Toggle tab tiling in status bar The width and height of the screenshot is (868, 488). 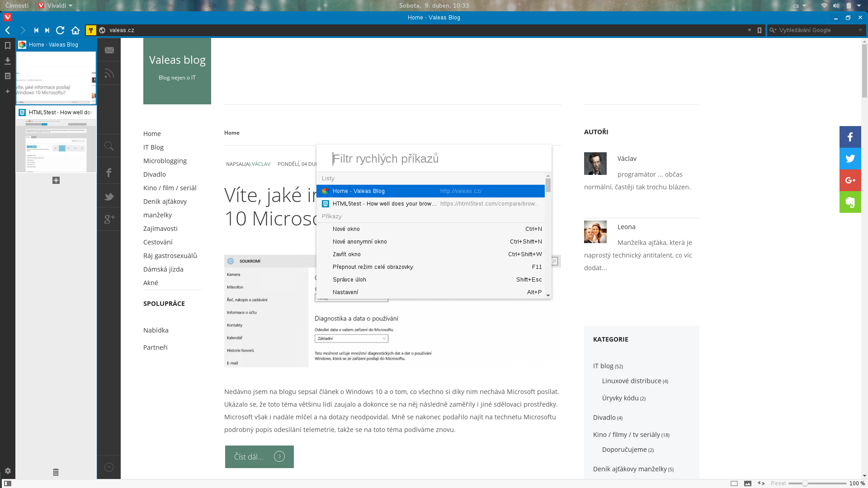(734, 483)
